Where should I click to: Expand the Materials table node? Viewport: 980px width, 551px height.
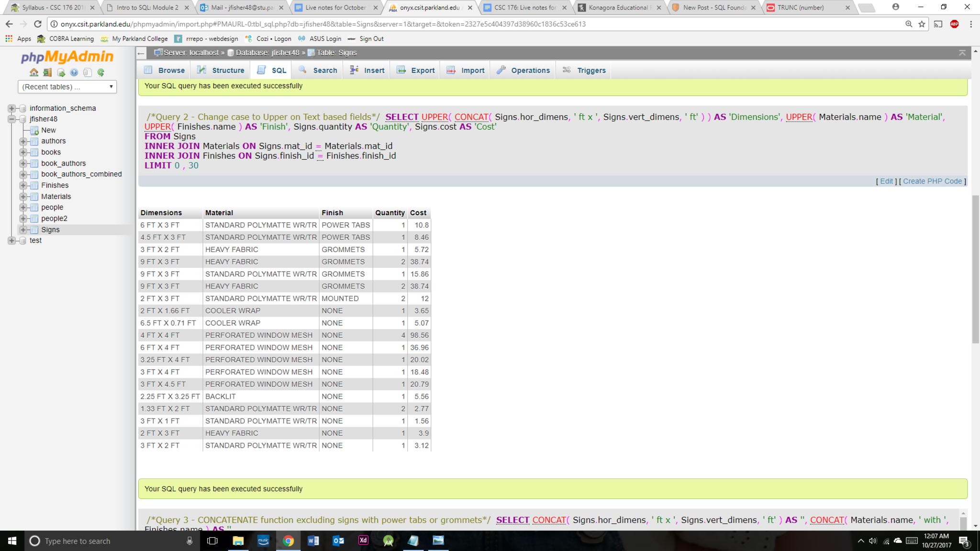click(x=23, y=197)
